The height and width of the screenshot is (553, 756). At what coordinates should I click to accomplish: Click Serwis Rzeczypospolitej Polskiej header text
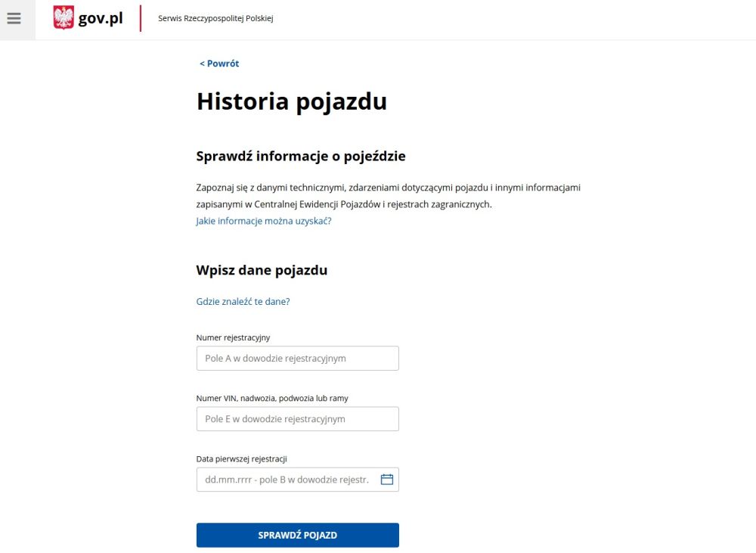click(x=215, y=19)
